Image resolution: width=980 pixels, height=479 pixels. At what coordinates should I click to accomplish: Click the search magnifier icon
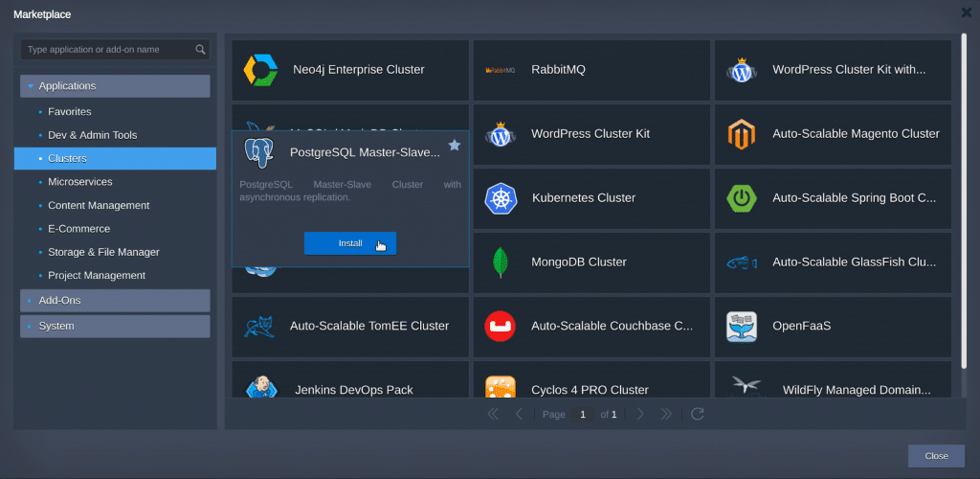(x=200, y=50)
